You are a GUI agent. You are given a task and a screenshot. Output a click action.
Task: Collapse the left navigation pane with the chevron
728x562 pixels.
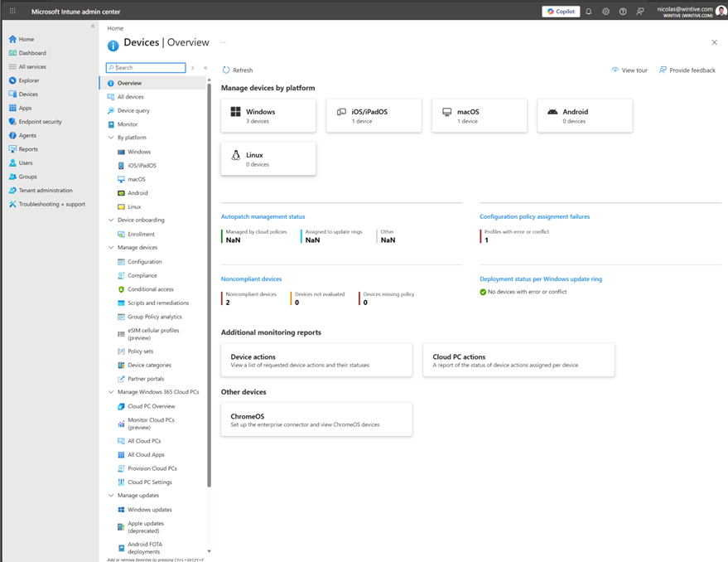[x=93, y=25]
